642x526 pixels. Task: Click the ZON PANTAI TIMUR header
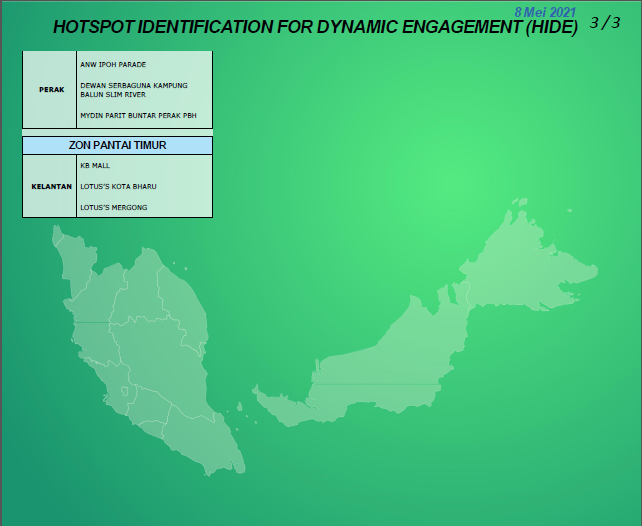[117, 145]
